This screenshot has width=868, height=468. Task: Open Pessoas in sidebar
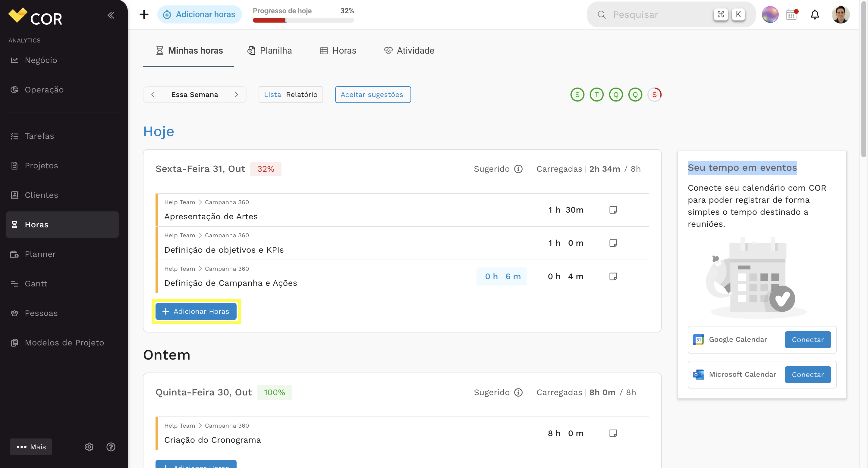(x=62, y=313)
